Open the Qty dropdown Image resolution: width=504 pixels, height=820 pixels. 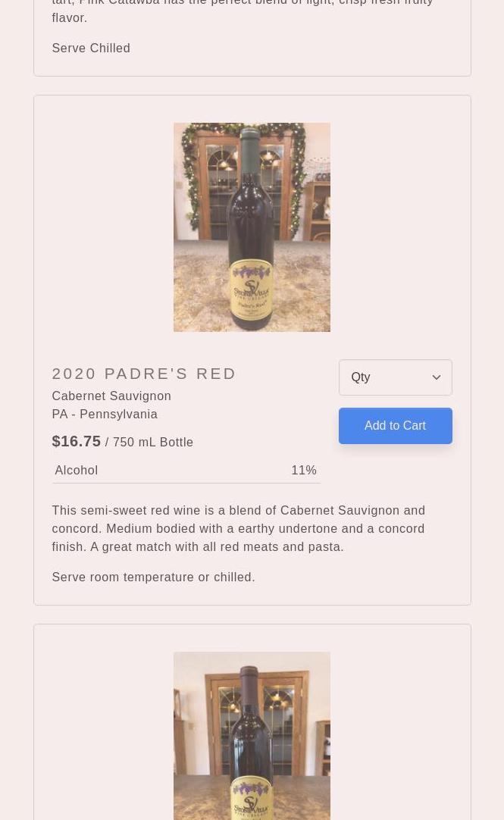point(387,377)
